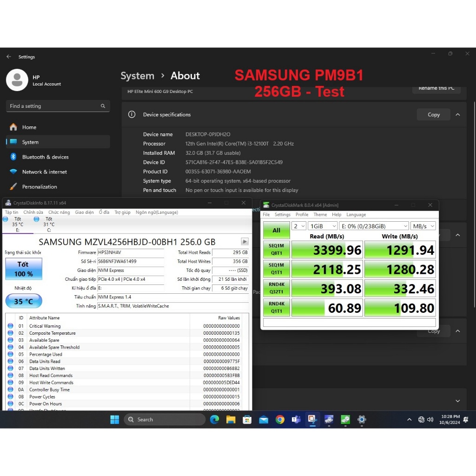This screenshot has width=476, height=476.
Task: Click the Windows Start button
Action: tap(115, 420)
